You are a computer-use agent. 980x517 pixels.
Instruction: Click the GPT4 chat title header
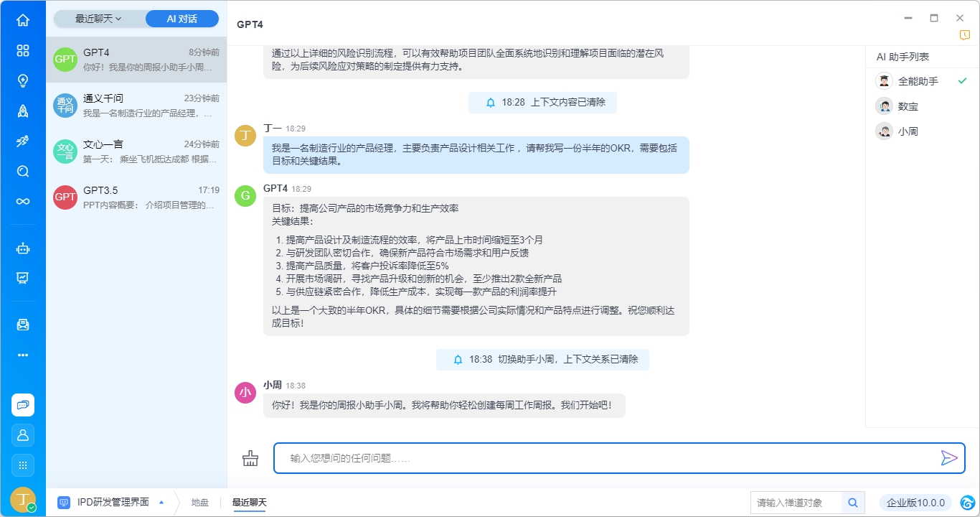point(250,24)
